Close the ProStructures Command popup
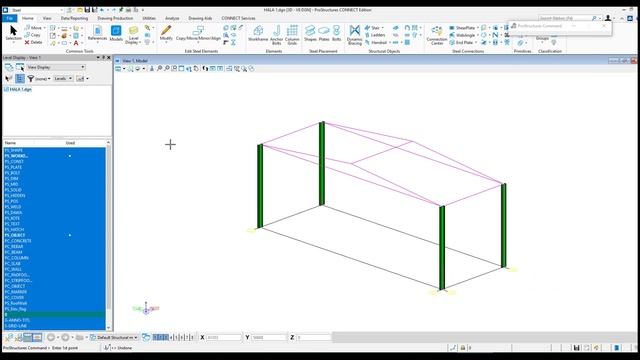The image size is (640, 360). pos(604,26)
